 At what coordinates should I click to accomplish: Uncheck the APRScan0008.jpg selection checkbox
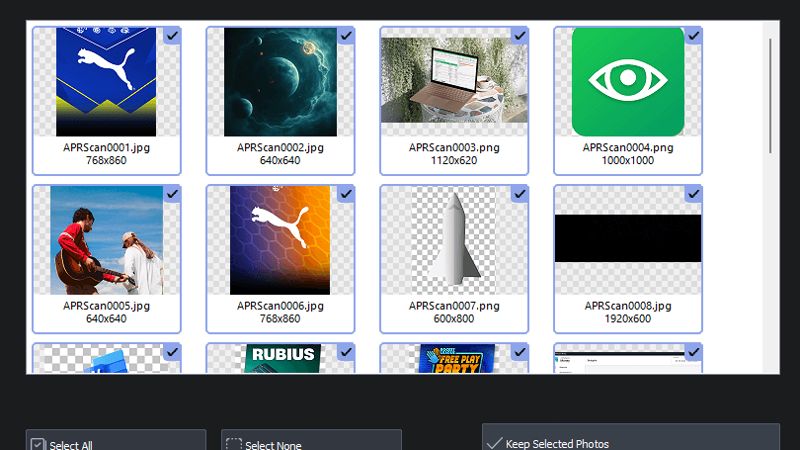coord(693,194)
